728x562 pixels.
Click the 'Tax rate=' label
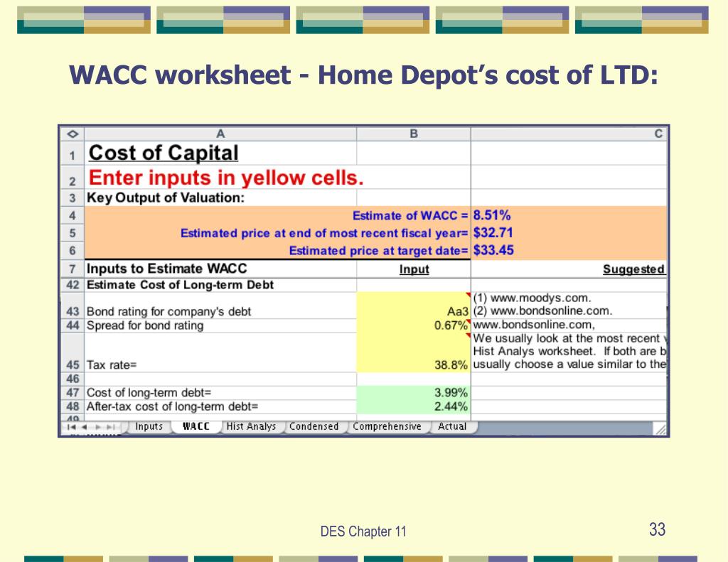112,365
